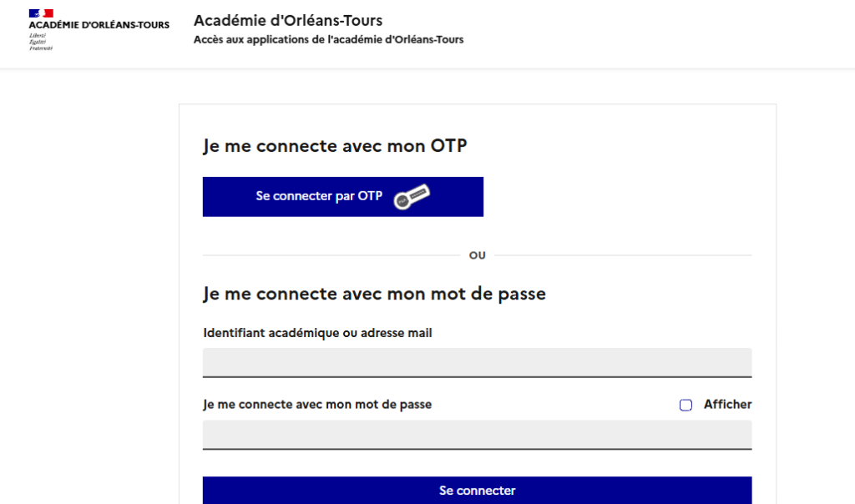
Task: Focus the username box to start typing credentials
Action: (x=477, y=362)
